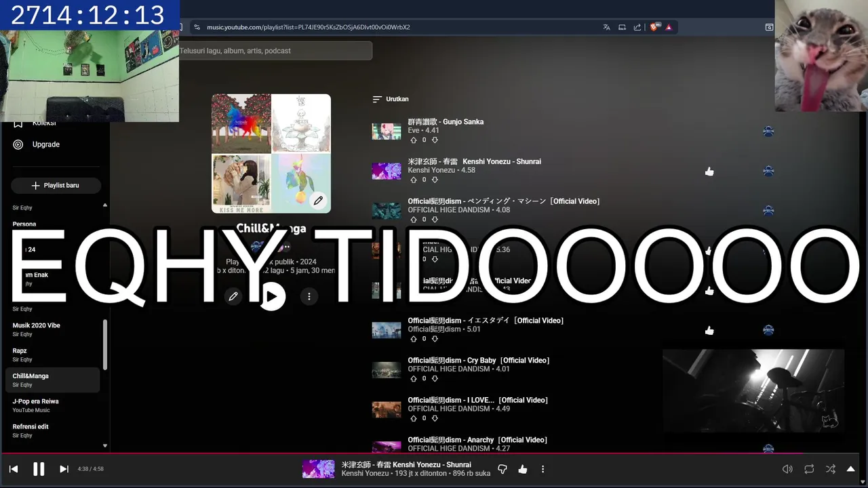Screen dimensions: 868x488
Task: View site information icon in address bar
Action: pos(197,27)
